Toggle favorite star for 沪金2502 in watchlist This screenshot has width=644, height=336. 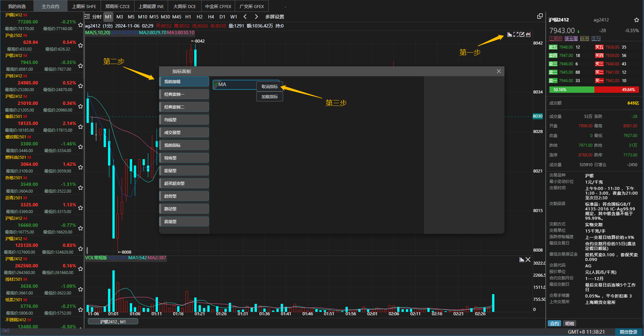pos(80,45)
